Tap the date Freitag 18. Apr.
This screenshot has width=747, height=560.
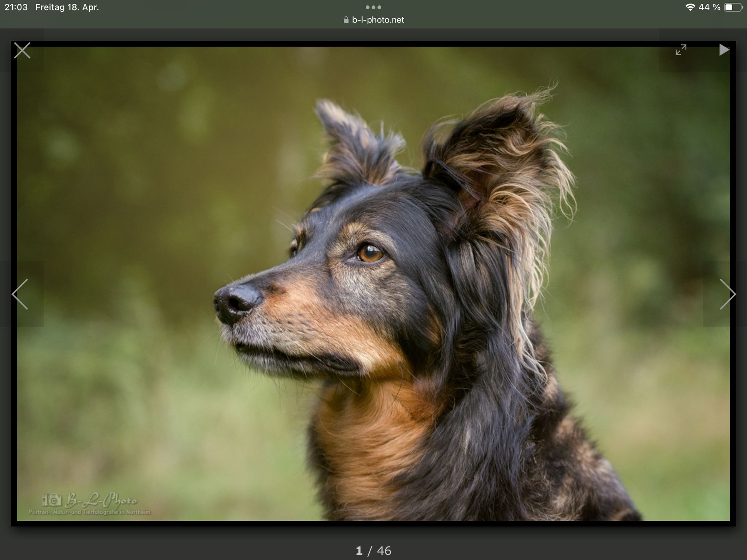point(67,7)
